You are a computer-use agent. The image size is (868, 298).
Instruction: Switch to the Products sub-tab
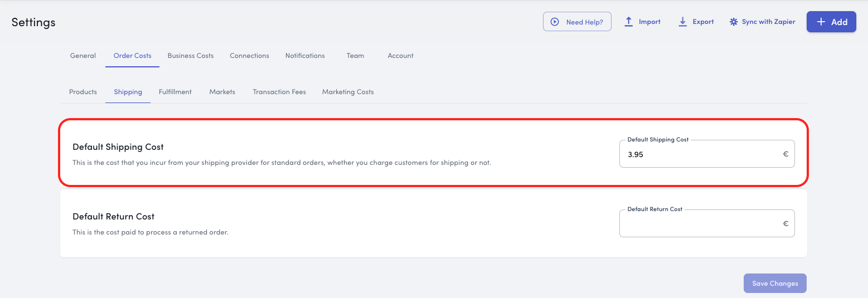tap(83, 92)
